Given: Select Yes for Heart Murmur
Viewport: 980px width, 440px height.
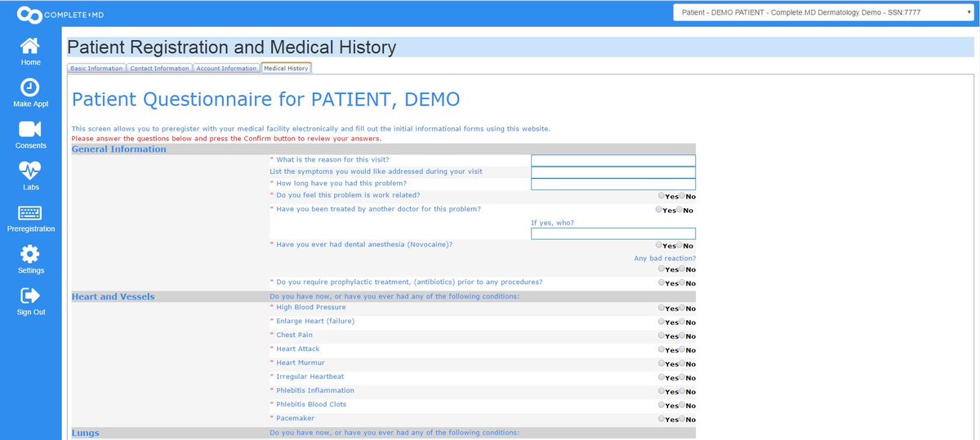Looking at the screenshot, I should click(661, 363).
